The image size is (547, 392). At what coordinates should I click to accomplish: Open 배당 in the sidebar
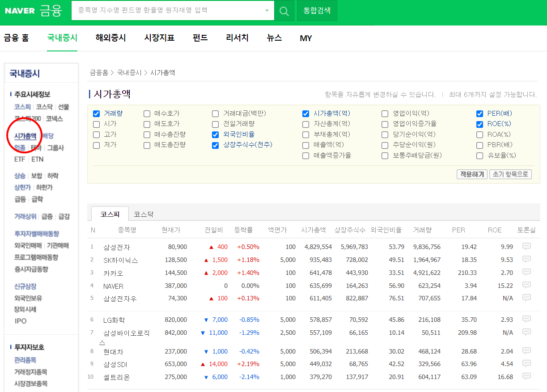(48, 136)
